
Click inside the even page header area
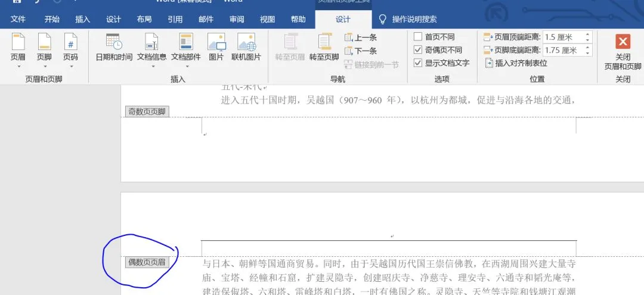[389, 249]
